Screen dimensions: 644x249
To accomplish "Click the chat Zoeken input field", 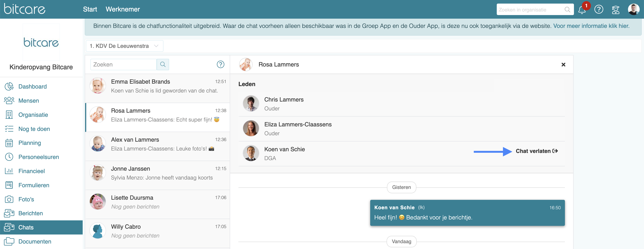I will click(124, 64).
